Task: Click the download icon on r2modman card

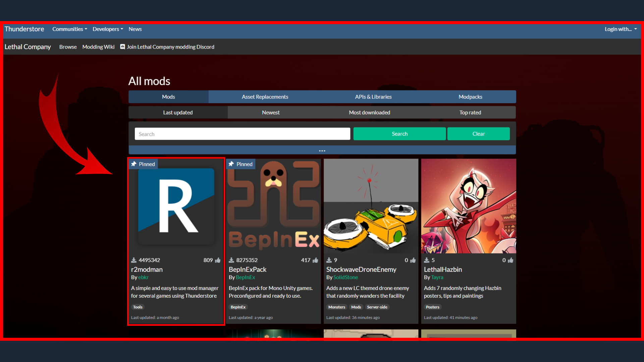Action: (x=134, y=260)
